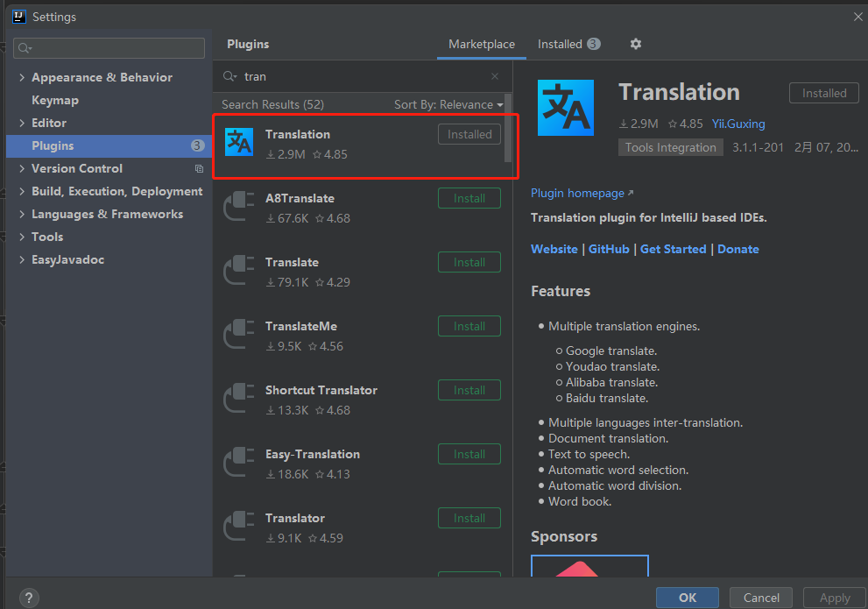This screenshot has width=868, height=609.
Task: Open the Yii.Guxing author link
Action: [x=738, y=124]
